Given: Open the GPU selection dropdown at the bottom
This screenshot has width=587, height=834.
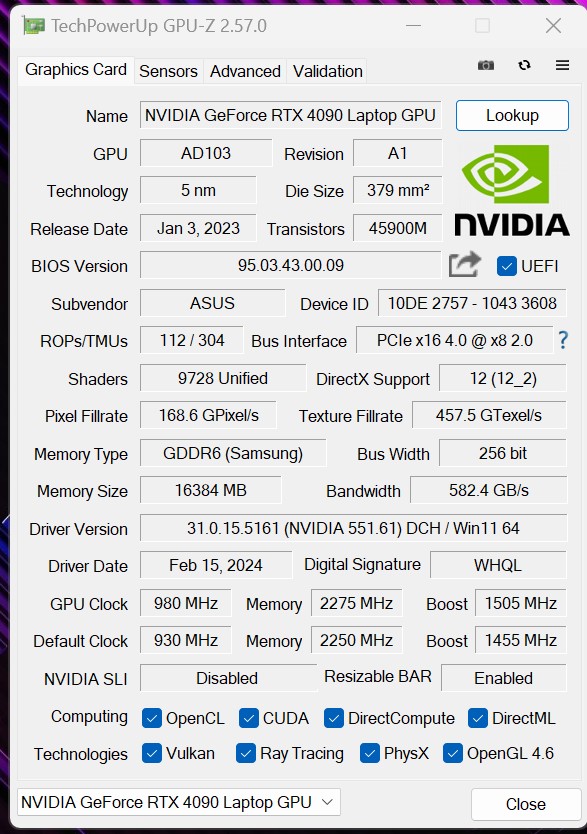Looking at the screenshot, I should tap(179, 802).
